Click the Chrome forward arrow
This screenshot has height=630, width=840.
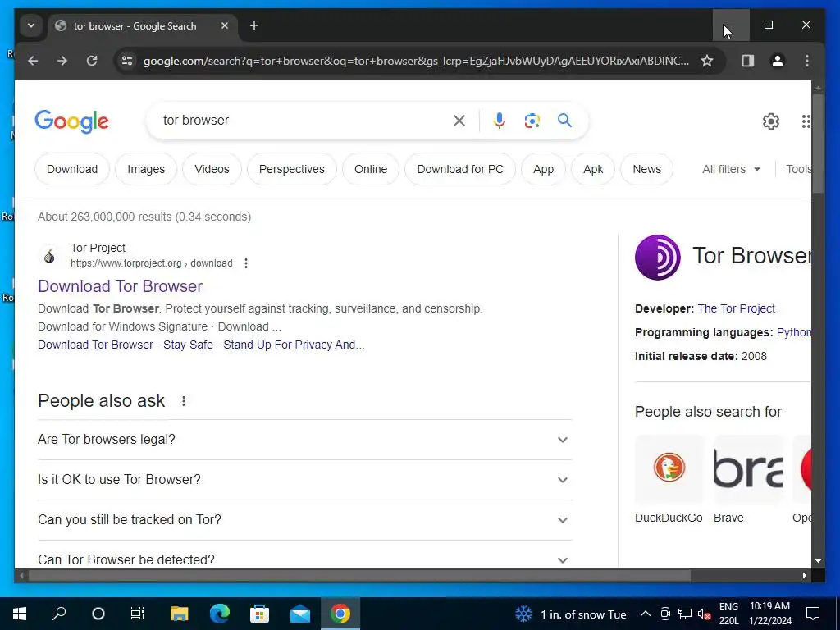62,61
